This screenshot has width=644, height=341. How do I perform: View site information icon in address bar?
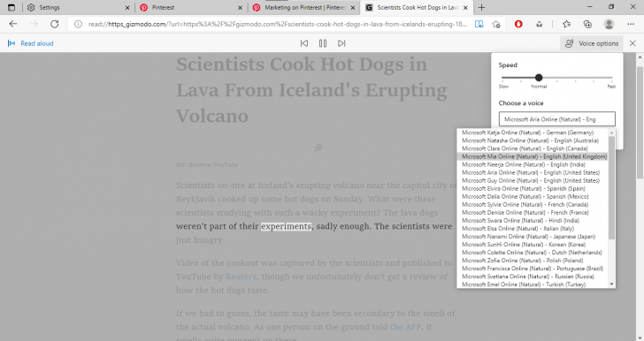pos(78,24)
